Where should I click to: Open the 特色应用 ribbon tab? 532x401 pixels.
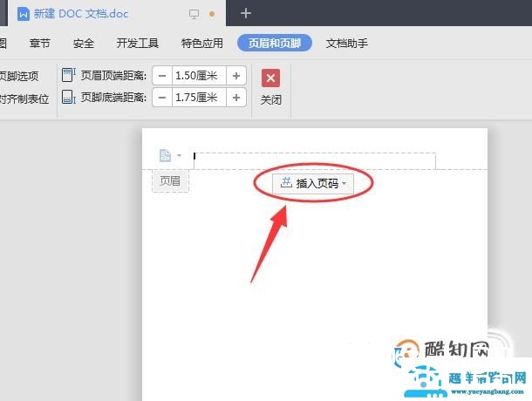pyautogui.click(x=202, y=43)
